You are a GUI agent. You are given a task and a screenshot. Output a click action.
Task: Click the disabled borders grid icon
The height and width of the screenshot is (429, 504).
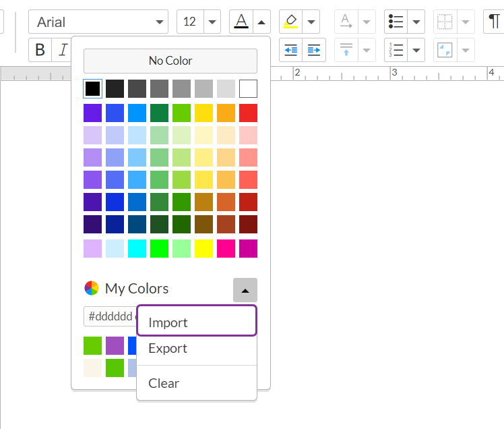[x=445, y=22]
